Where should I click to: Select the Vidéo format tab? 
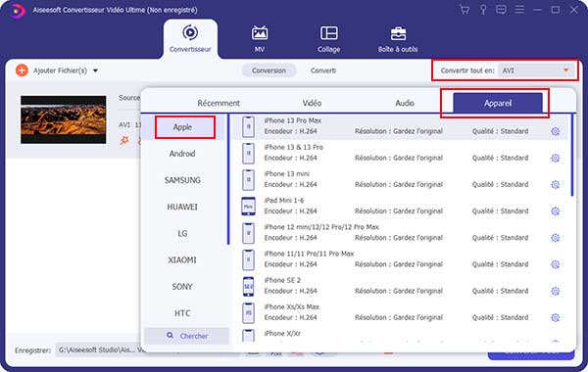312,103
